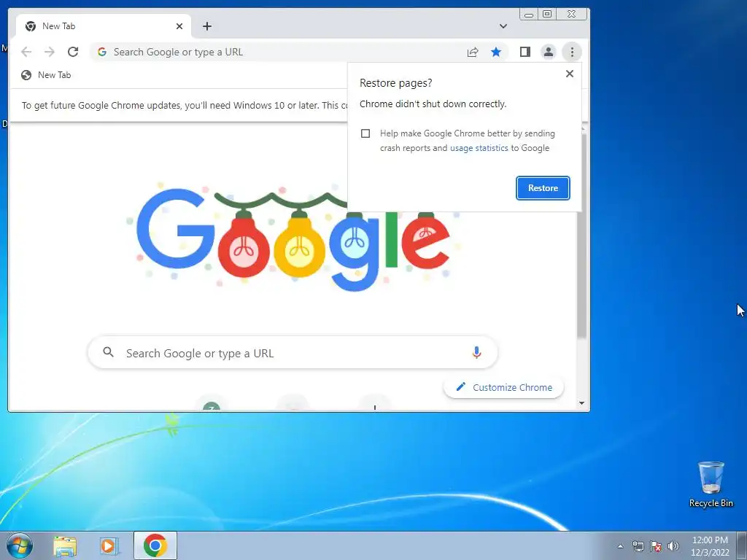Open the usage statistics link

point(479,148)
